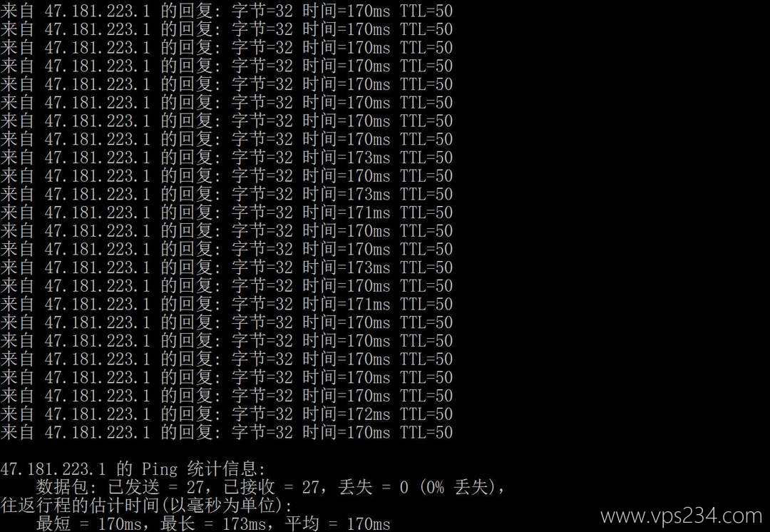Click the 已接收 = 27 value
The height and width of the screenshot is (532, 770).
point(276,487)
